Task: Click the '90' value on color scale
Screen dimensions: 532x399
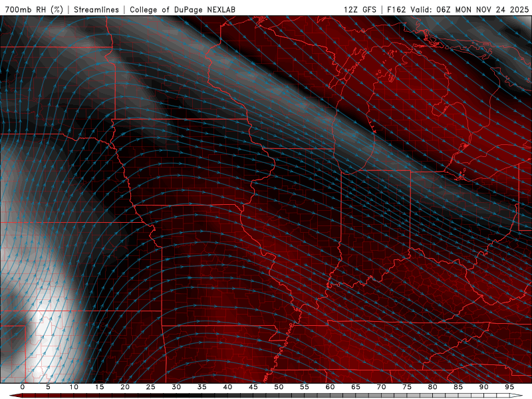Action: (483, 387)
